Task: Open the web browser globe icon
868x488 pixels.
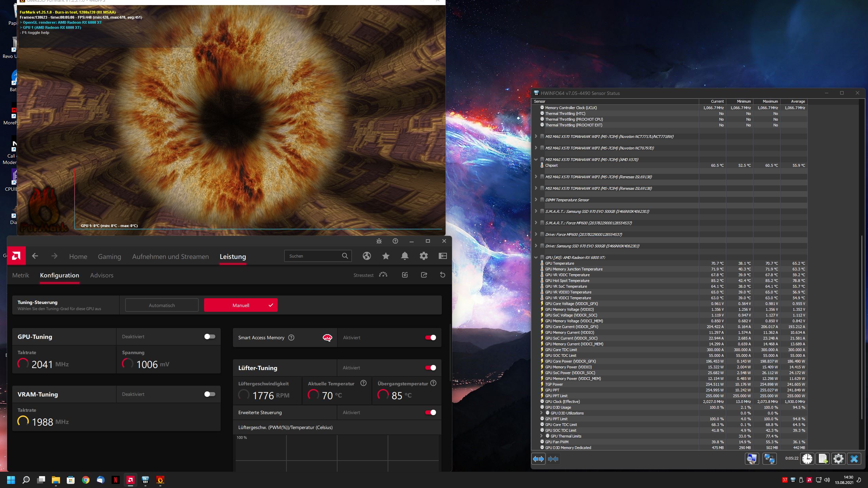Action: tap(367, 256)
